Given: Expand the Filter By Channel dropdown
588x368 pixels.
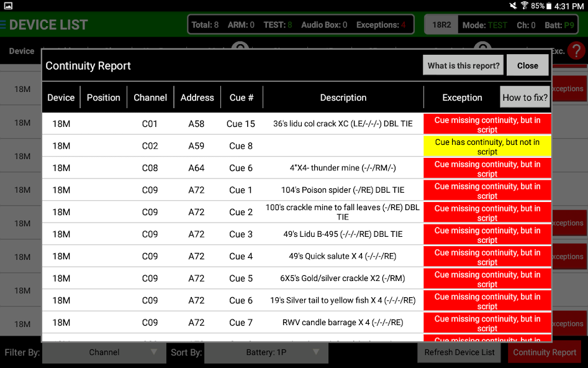Looking at the screenshot, I should [104, 352].
